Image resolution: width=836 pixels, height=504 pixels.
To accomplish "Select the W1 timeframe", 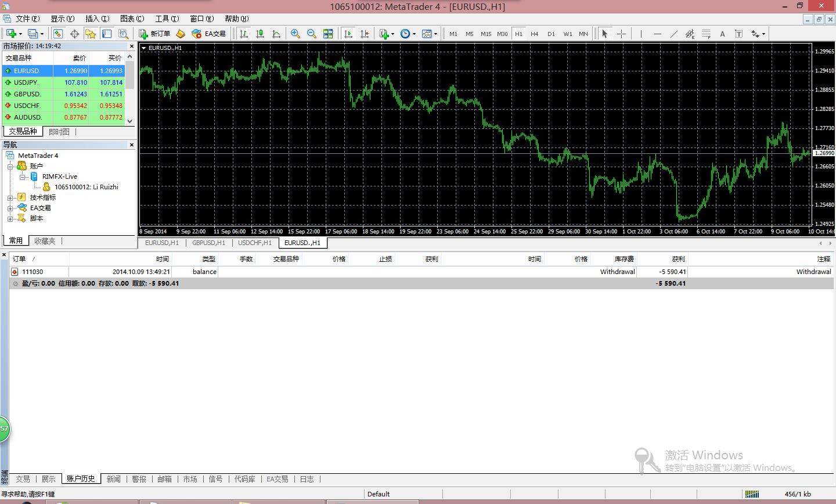I will coord(567,34).
